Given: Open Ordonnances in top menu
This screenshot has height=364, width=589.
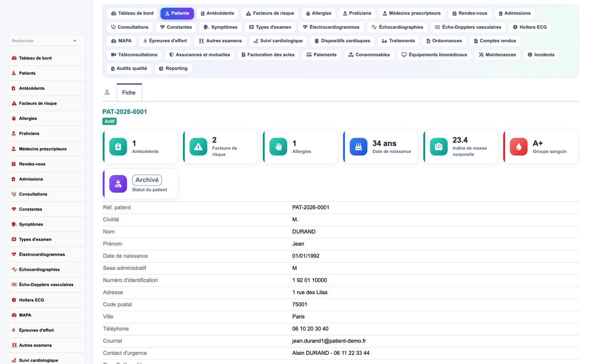Looking at the screenshot, I should 444,41.
